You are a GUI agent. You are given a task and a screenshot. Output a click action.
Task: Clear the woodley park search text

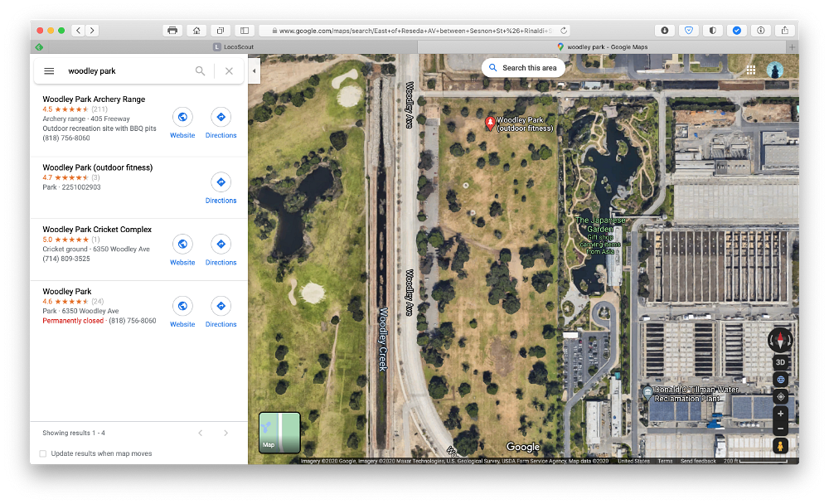[x=229, y=70]
